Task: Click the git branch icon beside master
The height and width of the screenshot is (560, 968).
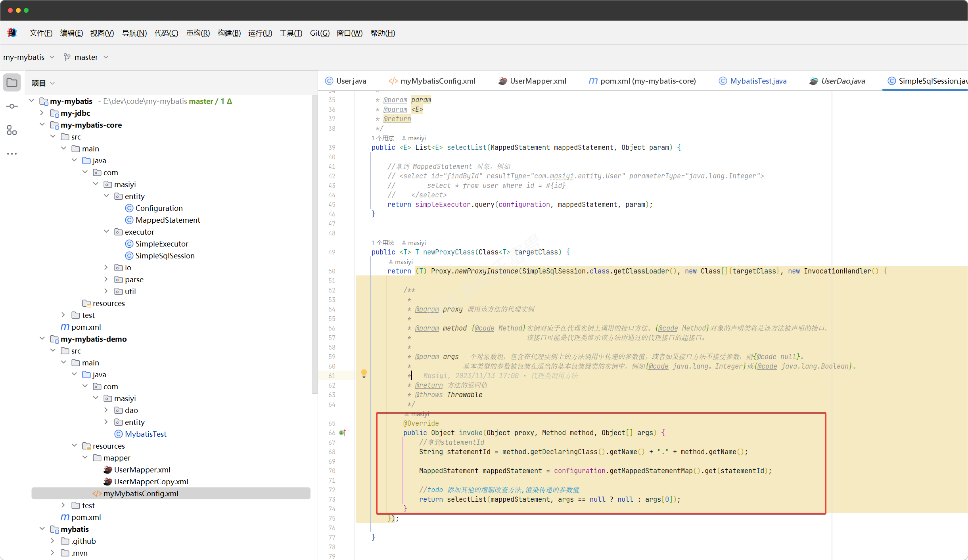Action: pyautogui.click(x=67, y=57)
